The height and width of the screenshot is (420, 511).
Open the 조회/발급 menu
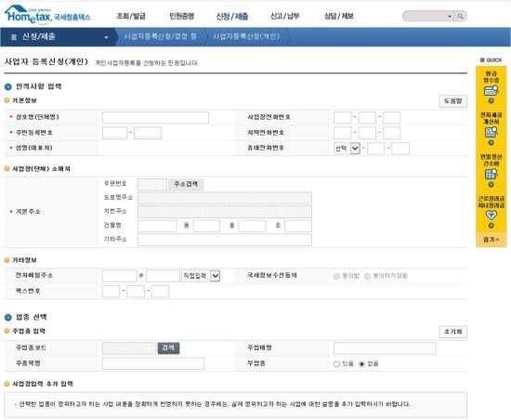(131, 16)
